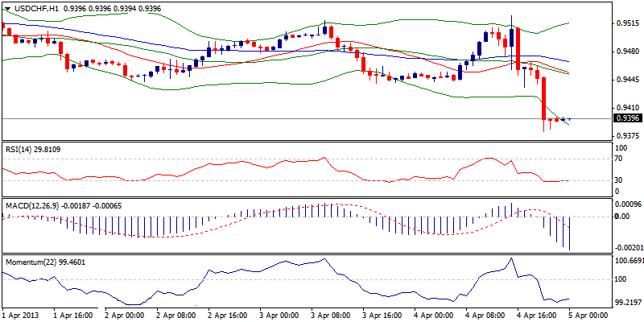Click the black 0.9396 current price tag
This screenshot has height=322, width=644.
pos(627,118)
